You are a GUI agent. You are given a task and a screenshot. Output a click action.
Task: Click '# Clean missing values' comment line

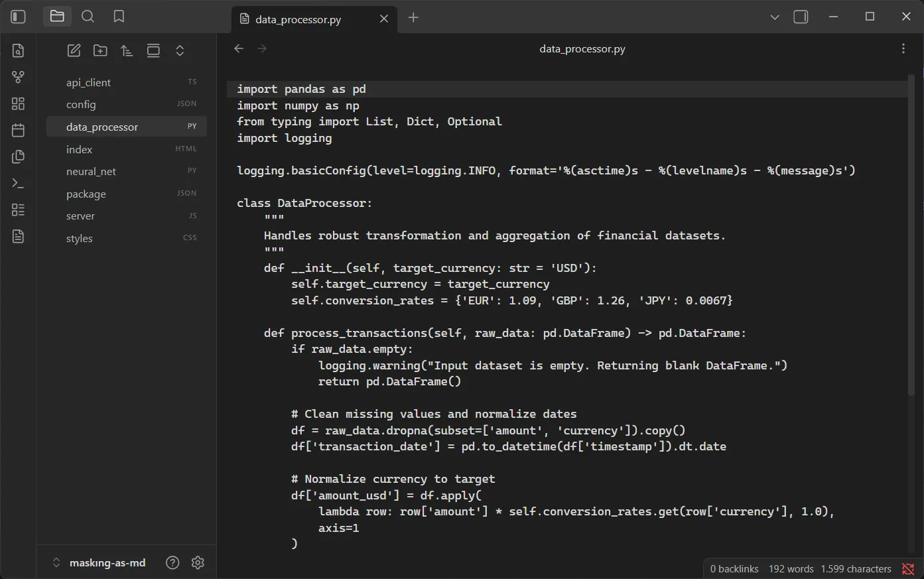tap(434, 414)
